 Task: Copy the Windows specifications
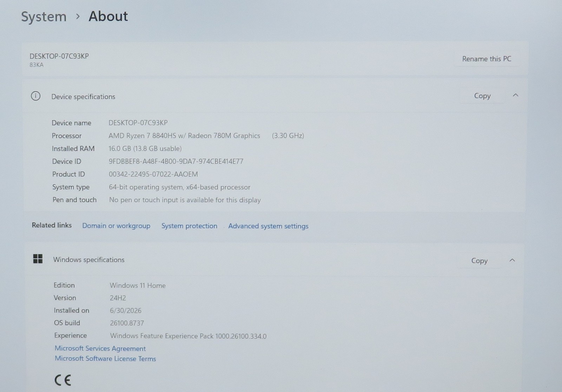[479, 260]
